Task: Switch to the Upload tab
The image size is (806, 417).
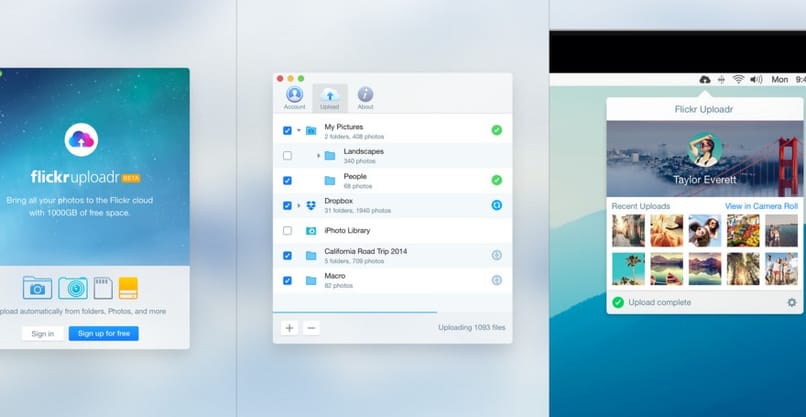Action: 330,96
